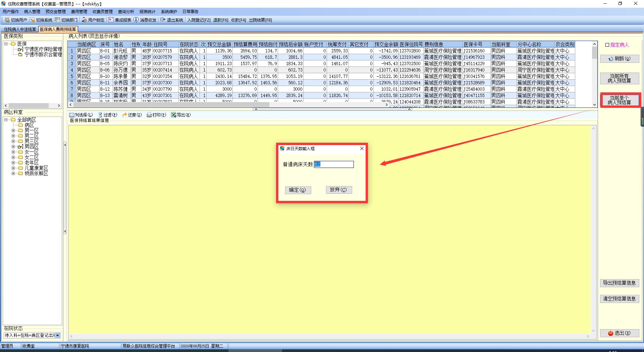644x352 pixels.
Task: Open the 日常事务 menu
Action: tap(191, 12)
